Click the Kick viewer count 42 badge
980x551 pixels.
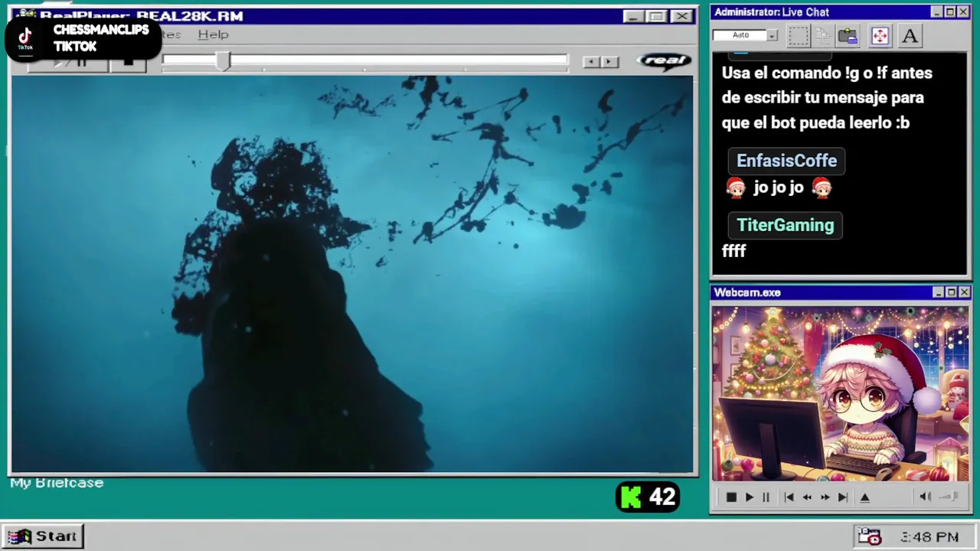coord(648,497)
